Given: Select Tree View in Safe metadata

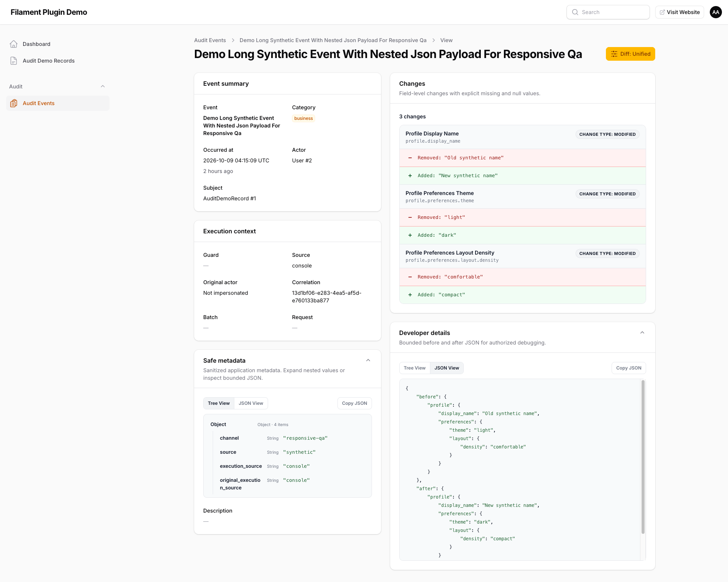Looking at the screenshot, I should 219,403.
